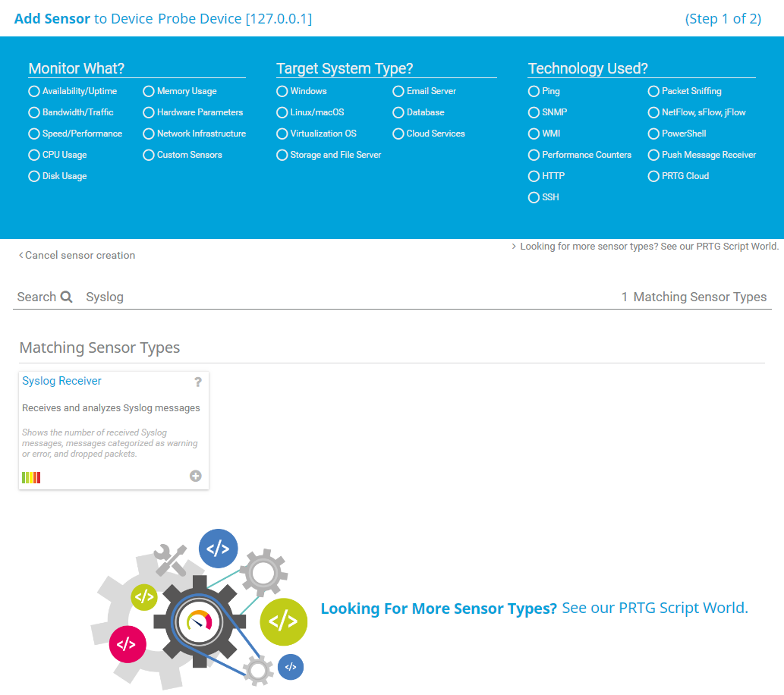Click the gauge icon in center gear
Viewport: 784px width, 695px height.
tap(198, 621)
